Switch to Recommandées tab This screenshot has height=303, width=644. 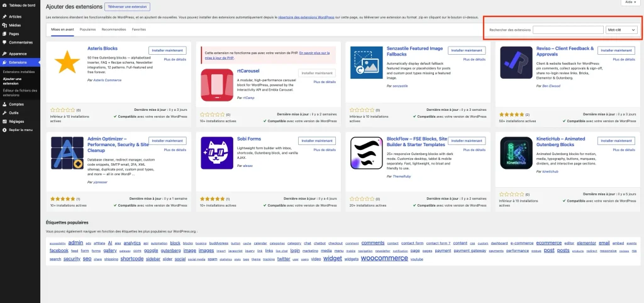coord(114,30)
